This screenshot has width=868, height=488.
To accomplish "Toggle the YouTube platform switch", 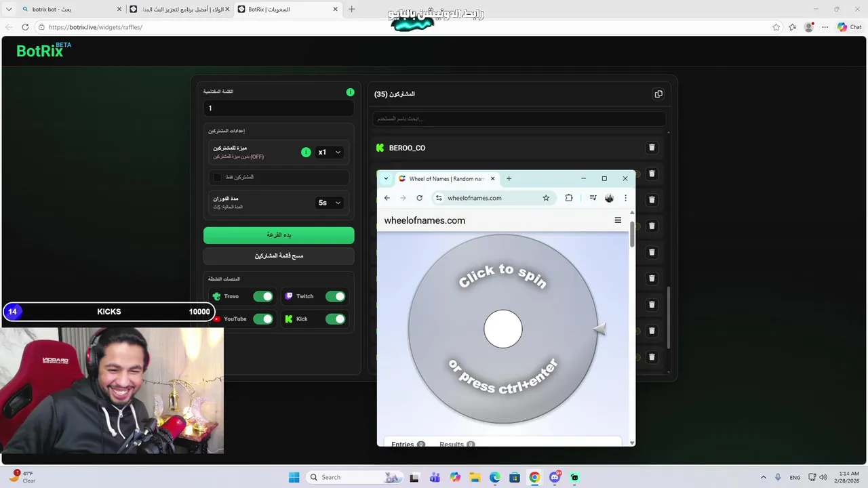I will [263, 319].
